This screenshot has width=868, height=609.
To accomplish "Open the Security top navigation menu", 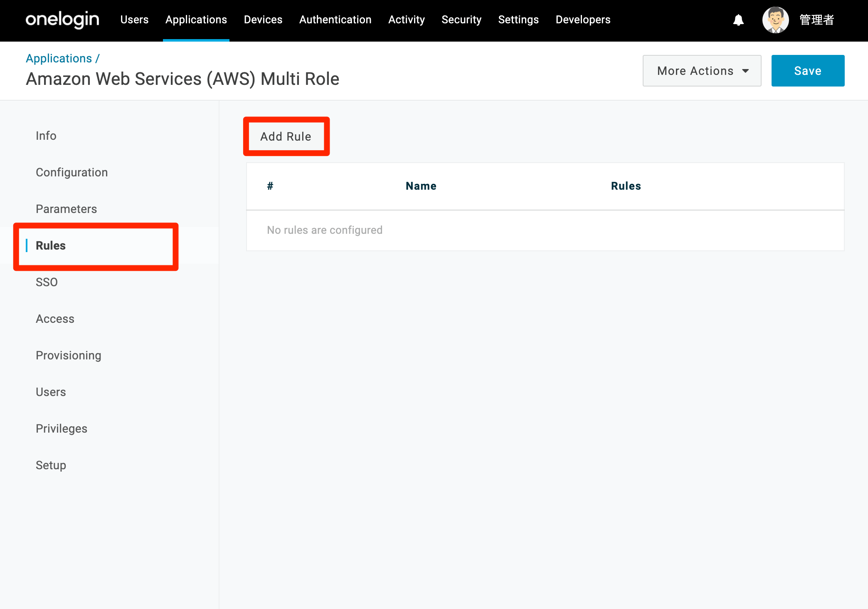I will pyautogui.click(x=461, y=20).
